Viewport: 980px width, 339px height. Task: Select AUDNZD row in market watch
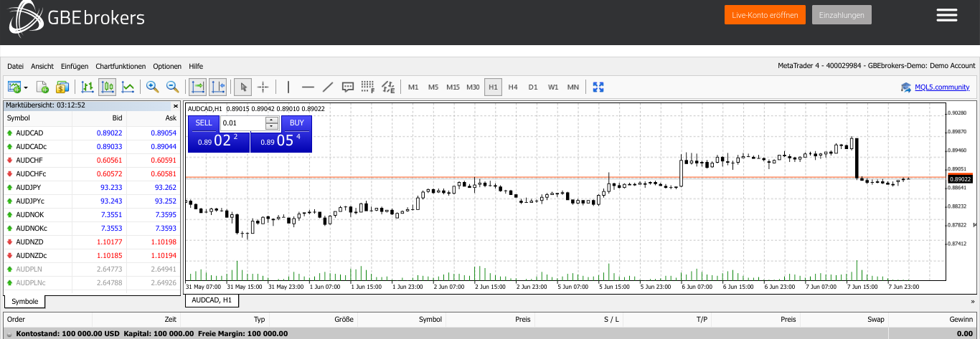[92, 242]
